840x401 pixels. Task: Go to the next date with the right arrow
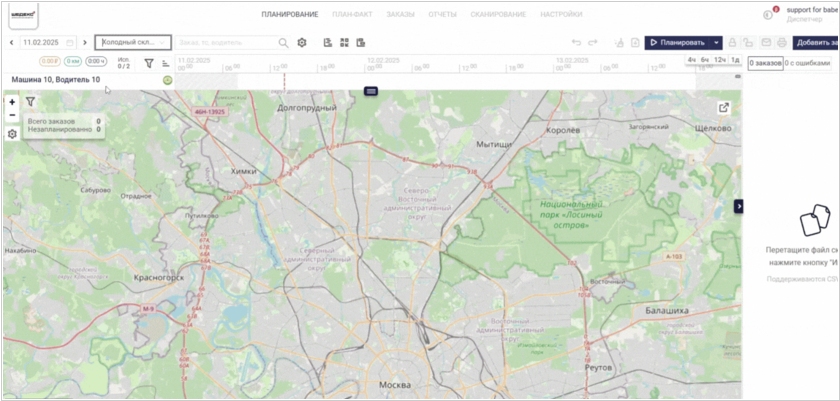pyautogui.click(x=85, y=42)
